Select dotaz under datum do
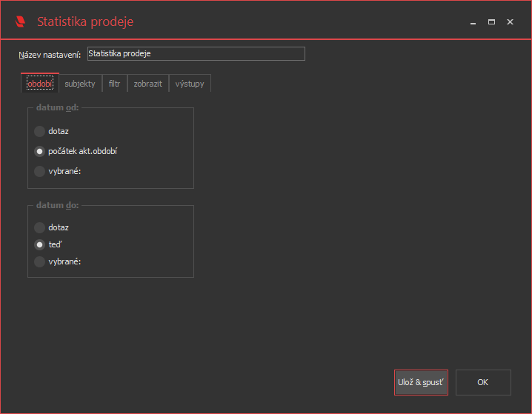 click(x=39, y=227)
